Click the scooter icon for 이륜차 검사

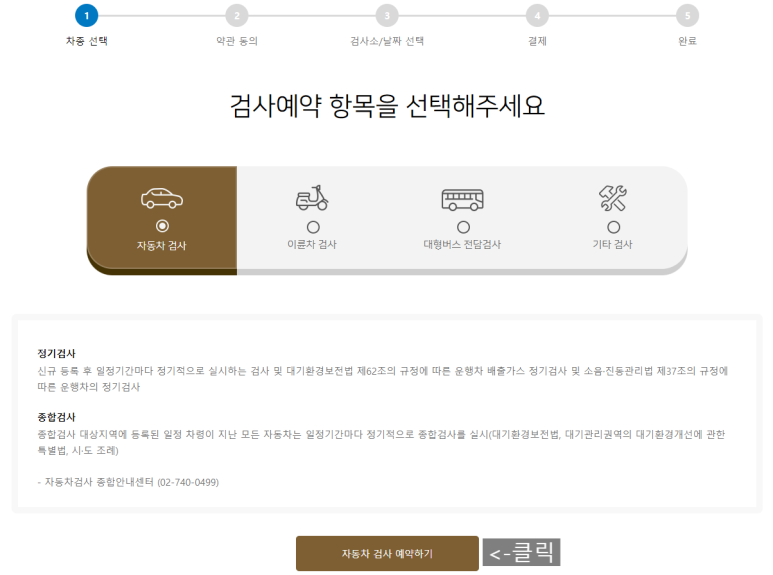(x=312, y=198)
